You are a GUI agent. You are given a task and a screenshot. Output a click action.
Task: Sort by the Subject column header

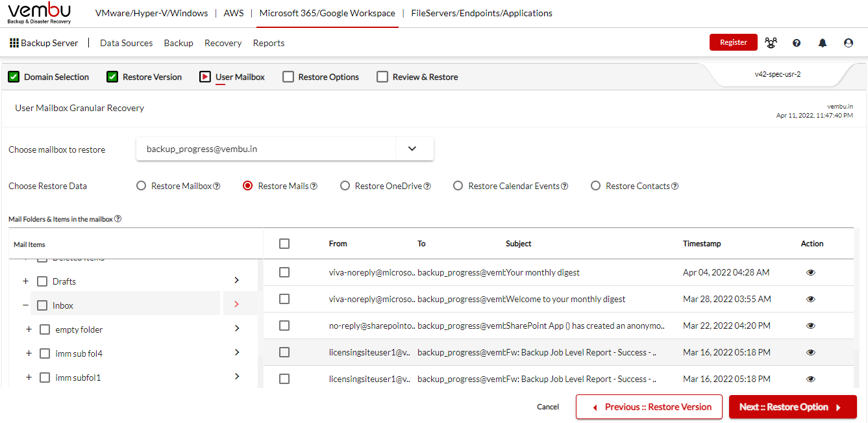pyautogui.click(x=519, y=244)
